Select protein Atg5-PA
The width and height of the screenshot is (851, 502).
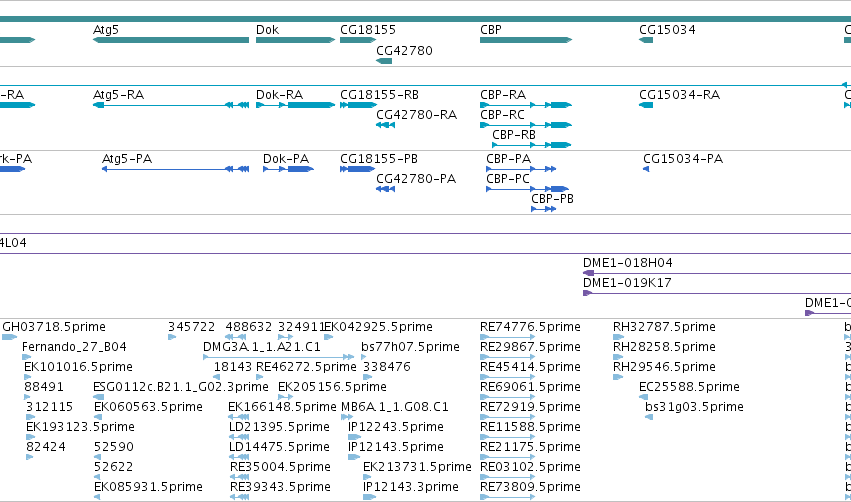pos(175,169)
